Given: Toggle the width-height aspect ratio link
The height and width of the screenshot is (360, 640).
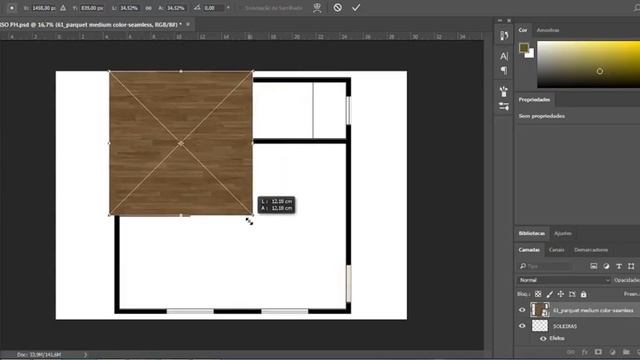Looking at the screenshot, I should tap(149, 8).
